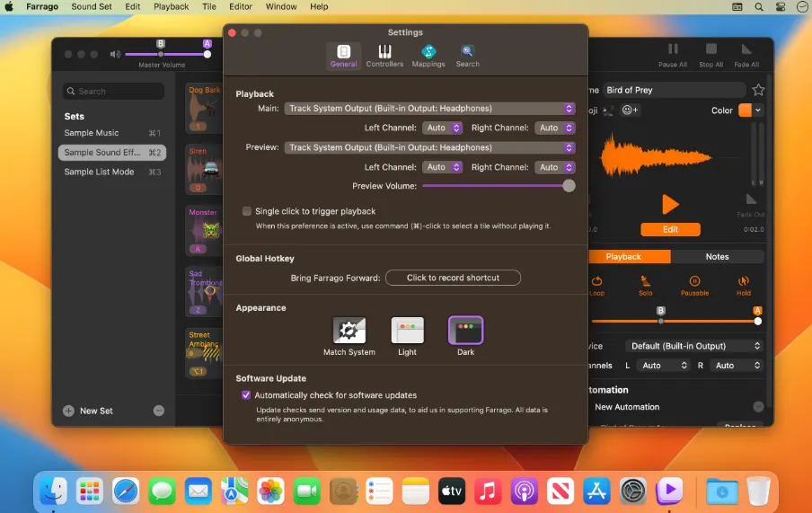Click the orange play triangle
The image size is (812, 513).
pyautogui.click(x=670, y=204)
